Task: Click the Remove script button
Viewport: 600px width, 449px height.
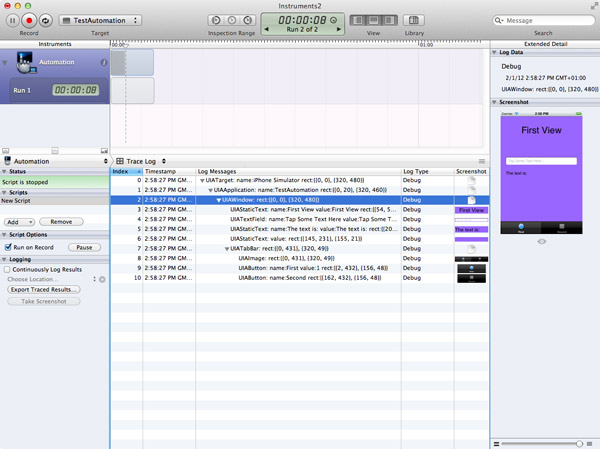Action: pyautogui.click(x=61, y=221)
